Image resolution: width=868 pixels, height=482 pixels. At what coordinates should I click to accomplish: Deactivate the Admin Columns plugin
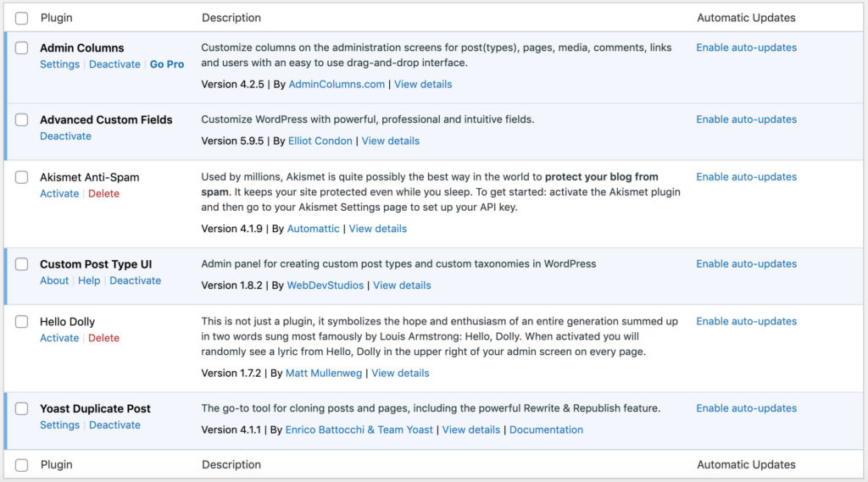114,64
